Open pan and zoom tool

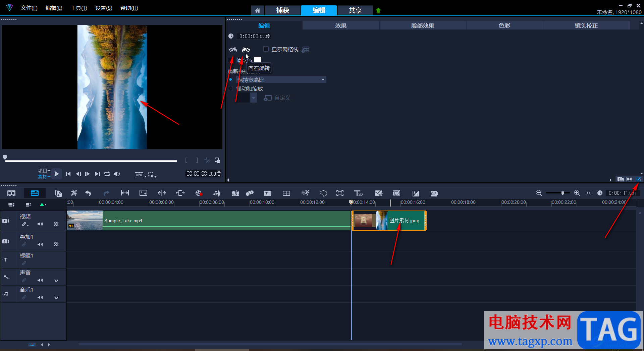[340, 193]
